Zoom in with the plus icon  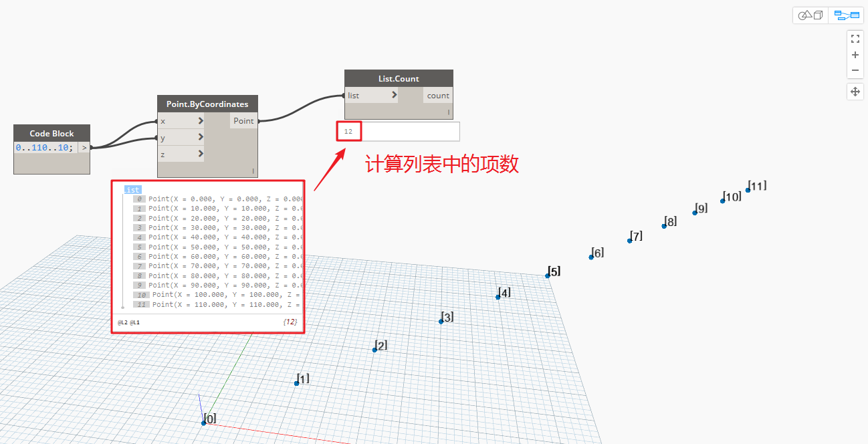[x=855, y=55]
